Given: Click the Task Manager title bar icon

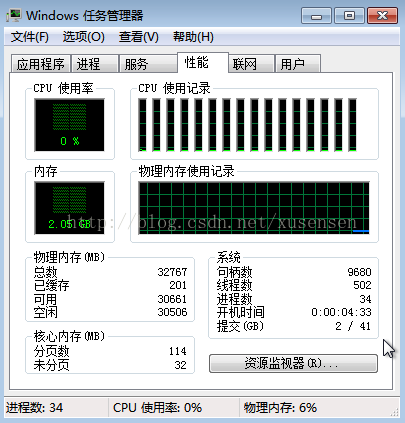Looking at the screenshot, I should (x=14, y=15).
